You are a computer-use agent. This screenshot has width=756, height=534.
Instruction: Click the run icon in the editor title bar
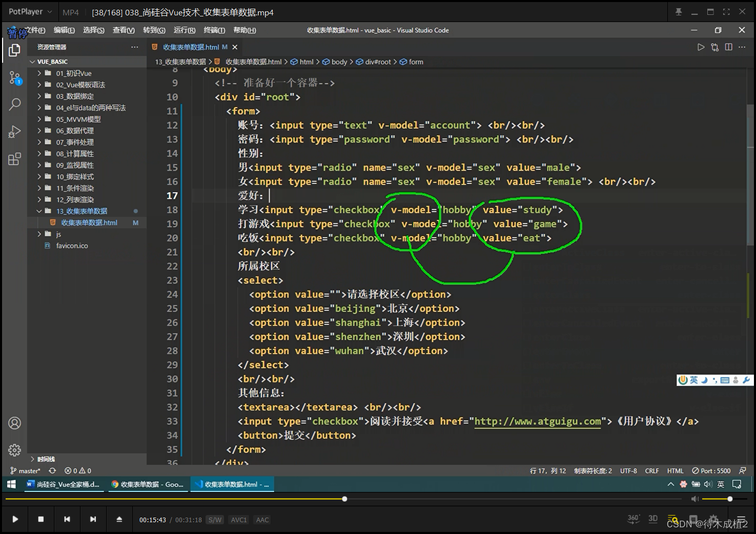[x=701, y=47]
